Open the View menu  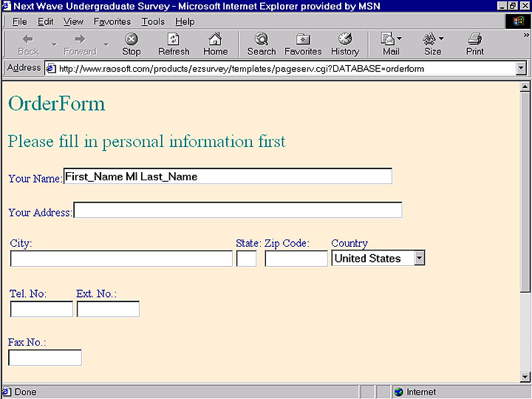[x=73, y=21]
